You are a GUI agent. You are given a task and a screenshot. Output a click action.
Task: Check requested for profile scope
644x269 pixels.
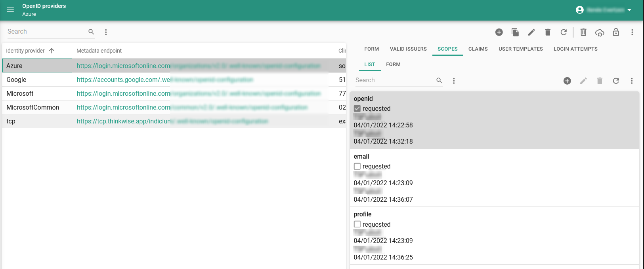pos(357,224)
